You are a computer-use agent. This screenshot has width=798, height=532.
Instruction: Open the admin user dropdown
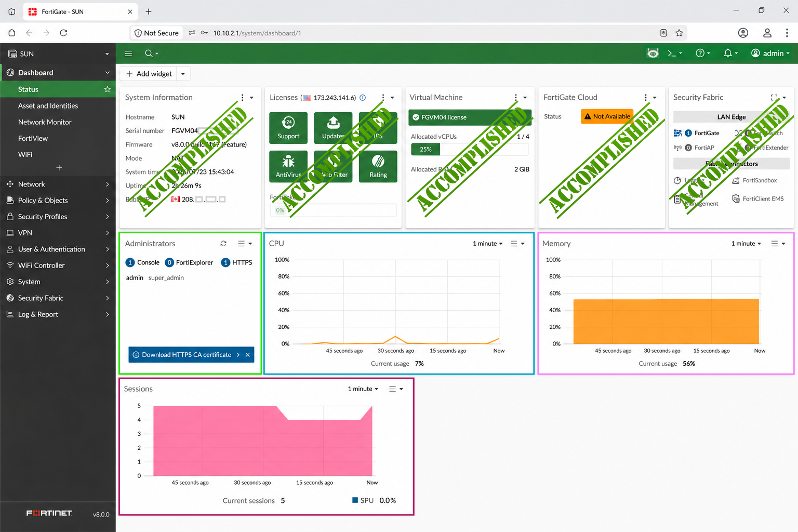pos(770,53)
